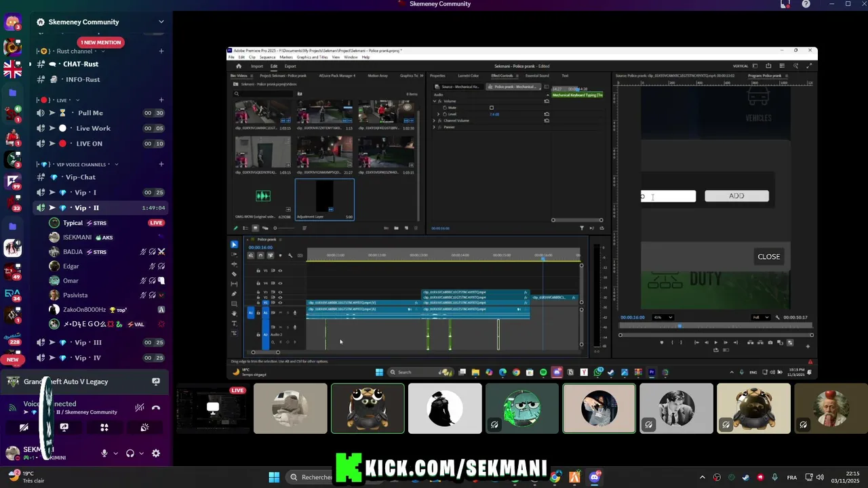Select the Rectangle tool in Premiere toolbar
The height and width of the screenshot is (488, 868).
(x=234, y=303)
